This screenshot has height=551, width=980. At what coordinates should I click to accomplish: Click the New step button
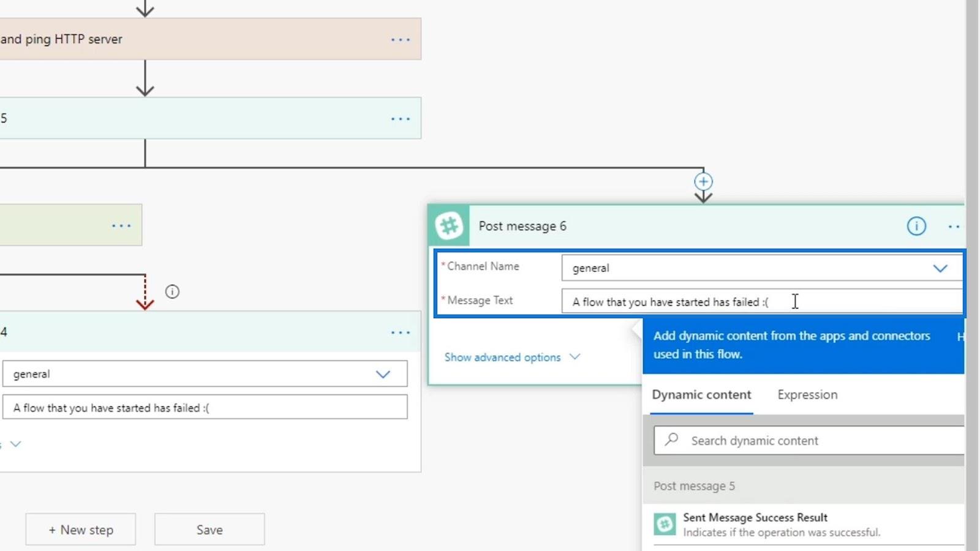coord(81,530)
